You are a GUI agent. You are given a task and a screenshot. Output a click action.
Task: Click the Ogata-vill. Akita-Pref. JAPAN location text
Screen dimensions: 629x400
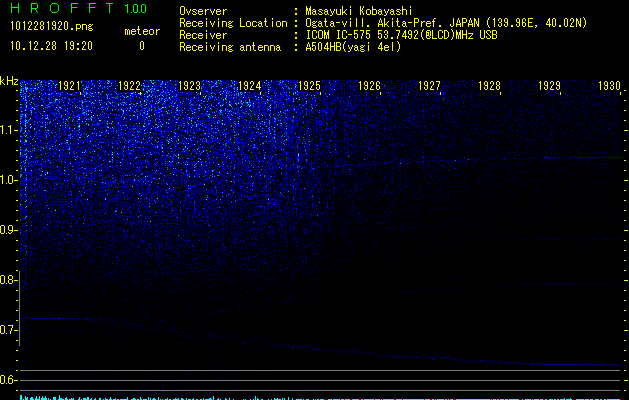(x=446, y=23)
